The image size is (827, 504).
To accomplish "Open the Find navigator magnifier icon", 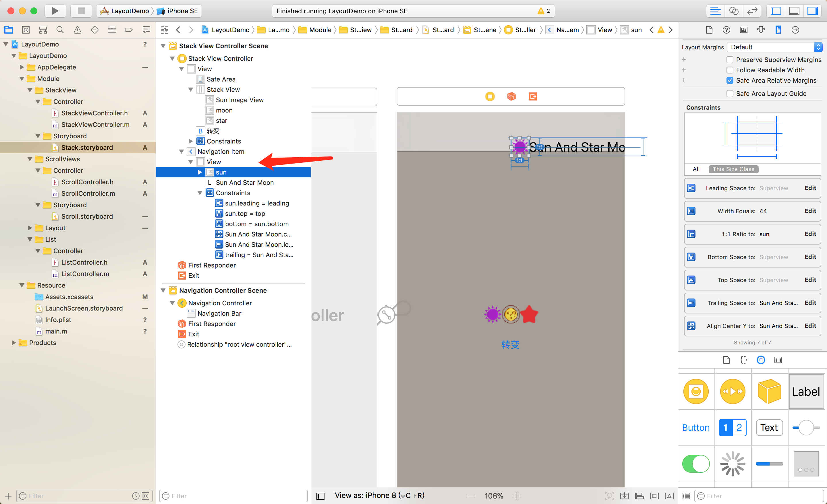I will (x=60, y=30).
